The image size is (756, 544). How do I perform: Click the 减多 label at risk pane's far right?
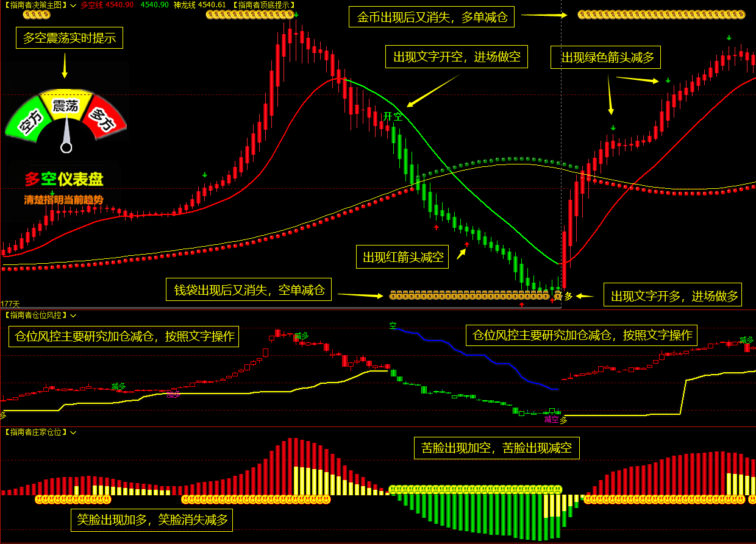pos(746,340)
